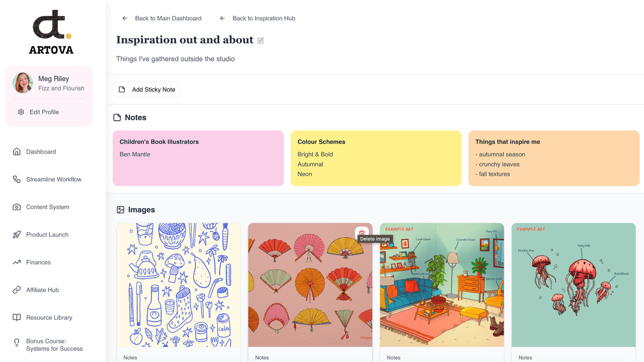
Task: Open the Resource Library menu item
Action: tap(49, 318)
